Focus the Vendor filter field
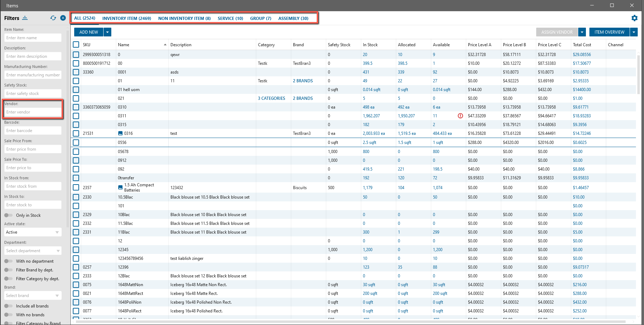This screenshot has height=325, width=644. point(34,112)
